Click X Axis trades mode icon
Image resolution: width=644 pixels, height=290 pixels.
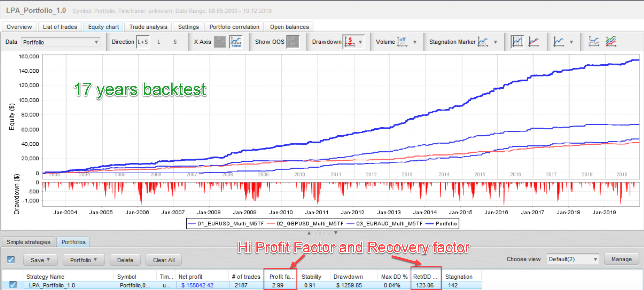click(x=220, y=42)
